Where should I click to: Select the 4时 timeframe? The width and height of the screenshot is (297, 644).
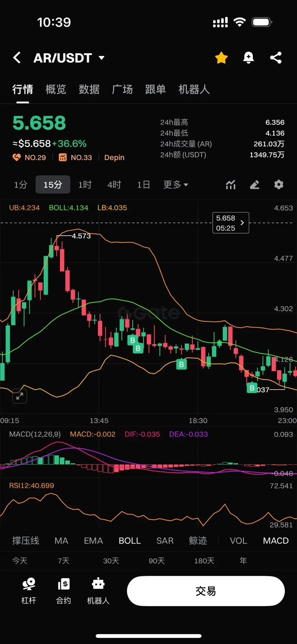[x=114, y=185]
